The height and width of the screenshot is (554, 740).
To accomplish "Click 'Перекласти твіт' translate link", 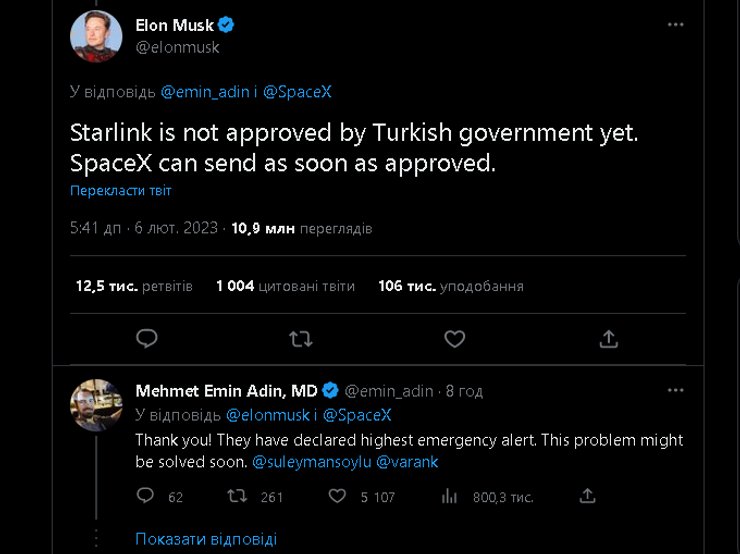I will 121,190.
